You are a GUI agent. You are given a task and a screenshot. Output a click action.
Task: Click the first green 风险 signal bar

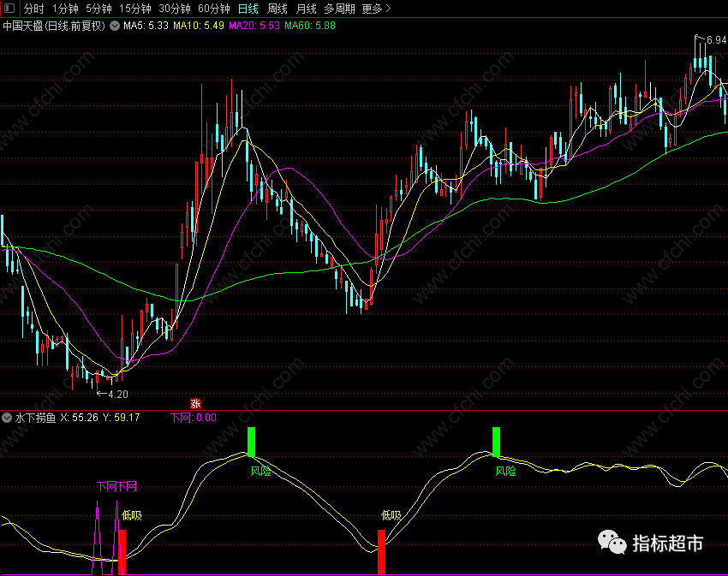(251, 442)
